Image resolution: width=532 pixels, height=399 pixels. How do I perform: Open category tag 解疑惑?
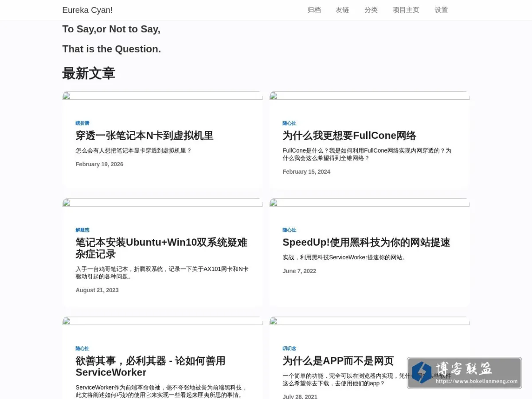82,230
